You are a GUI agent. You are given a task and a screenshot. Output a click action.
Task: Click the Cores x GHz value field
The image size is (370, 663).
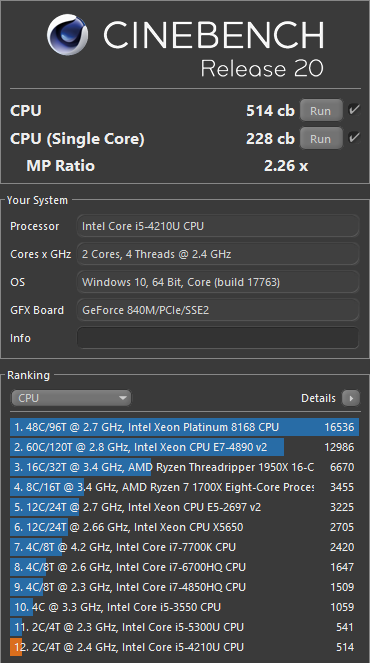tap(218, 254)
